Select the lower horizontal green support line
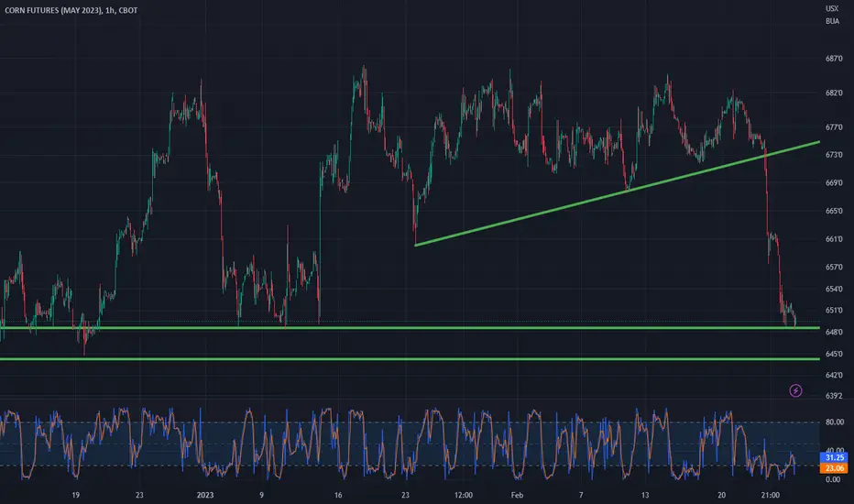The image size is (854, 504). point(410,359)
